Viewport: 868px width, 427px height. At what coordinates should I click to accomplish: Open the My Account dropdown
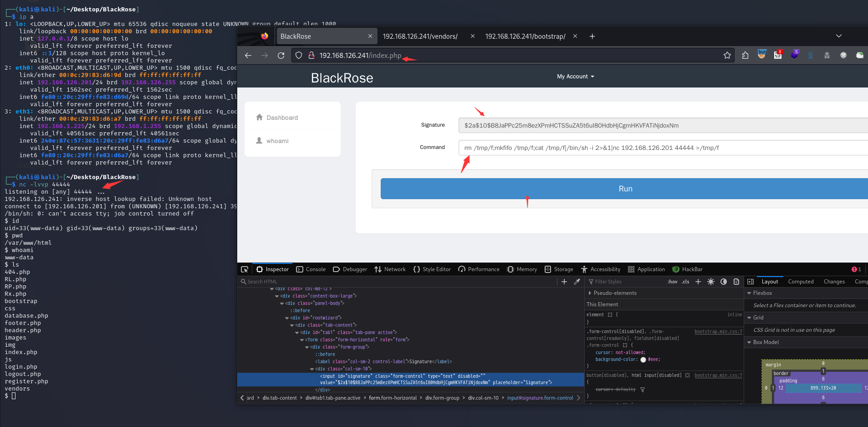pos(576,77)
